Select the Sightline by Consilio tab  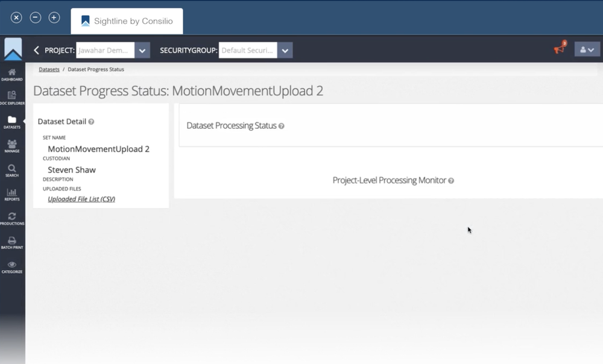click(x=127, y=21)
